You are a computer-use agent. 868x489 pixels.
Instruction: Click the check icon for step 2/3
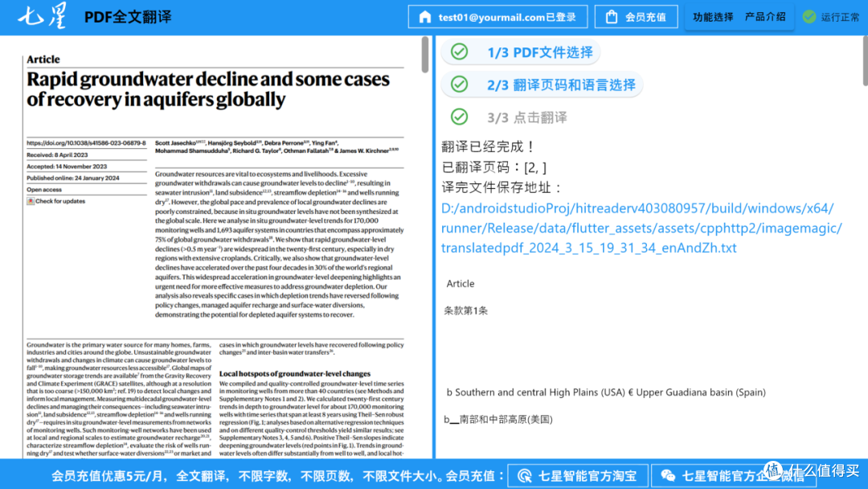point(459,84)
